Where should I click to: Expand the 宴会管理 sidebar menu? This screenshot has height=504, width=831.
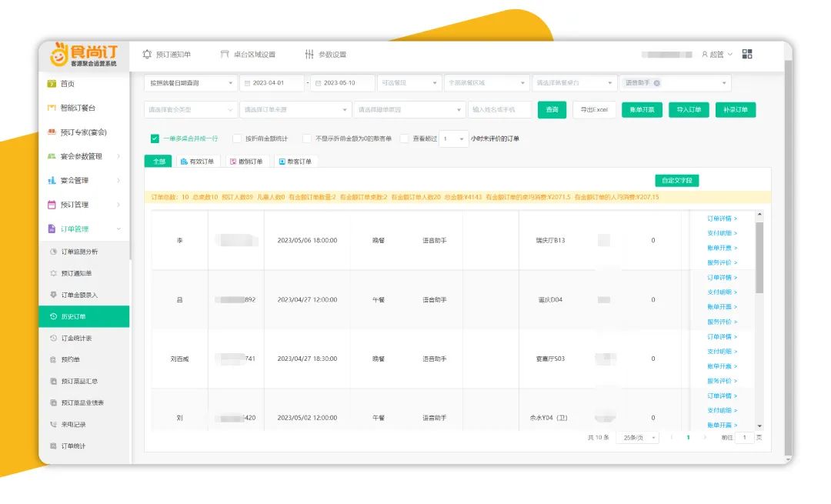pyautogui.click(x=84, y=180)
